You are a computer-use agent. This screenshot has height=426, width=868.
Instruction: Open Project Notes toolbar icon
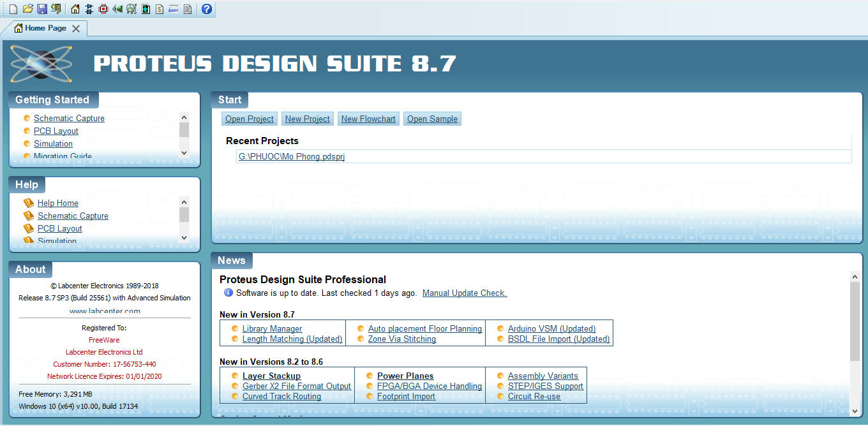click(x=188, y=9)
